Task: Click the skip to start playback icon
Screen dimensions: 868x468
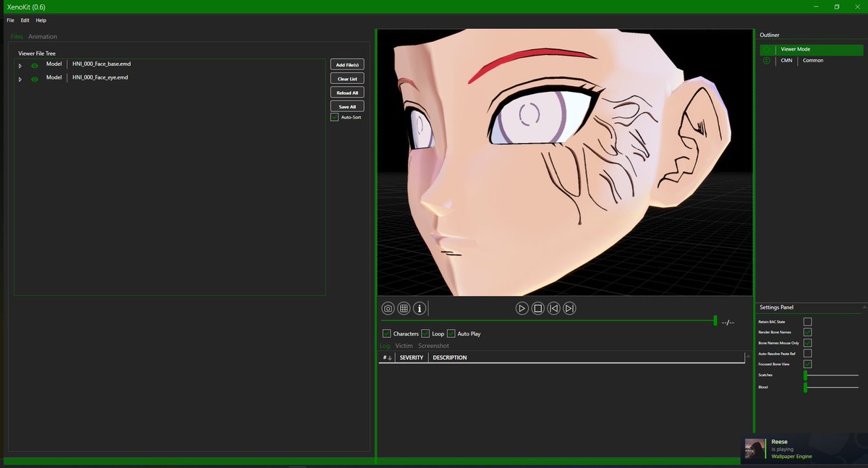Action: [554, 308]
